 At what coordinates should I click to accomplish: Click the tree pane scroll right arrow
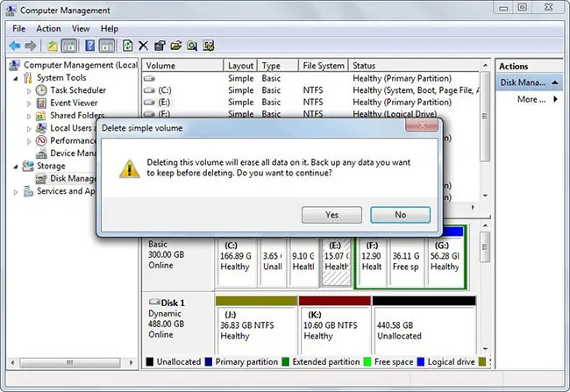pyautogui.click(x=132, y=362)
